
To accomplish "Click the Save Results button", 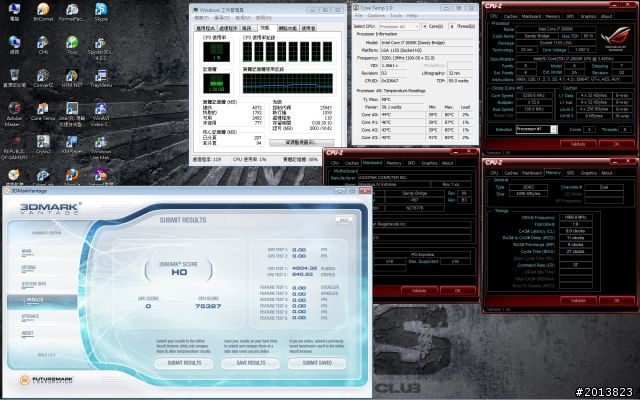I will pyautogui.click(x=251, y=363).
